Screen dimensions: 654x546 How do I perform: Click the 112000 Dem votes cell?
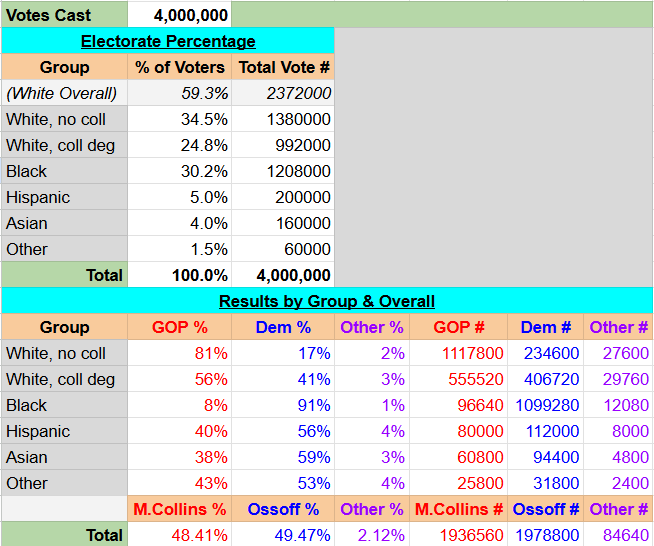[x=546, y=431]
